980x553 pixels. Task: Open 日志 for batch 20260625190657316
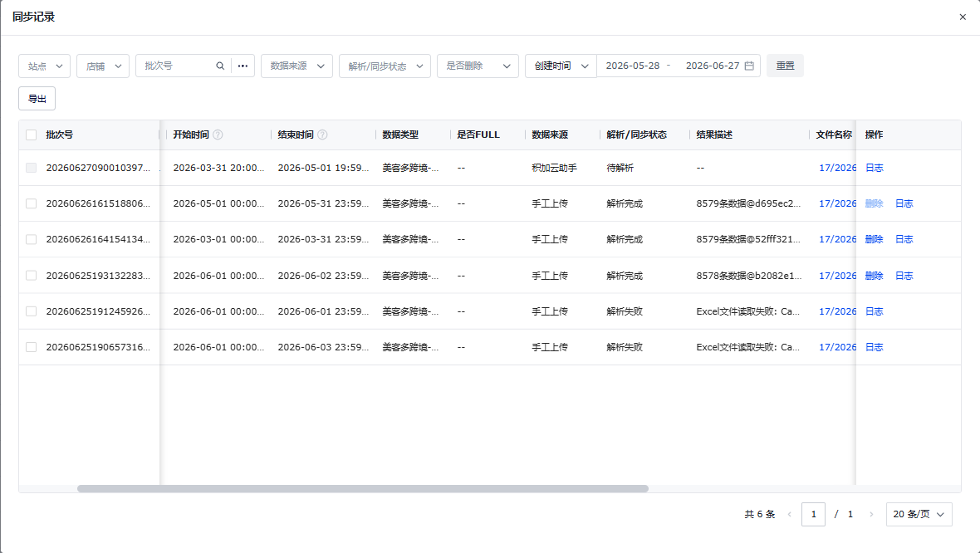tap(875, 347)
